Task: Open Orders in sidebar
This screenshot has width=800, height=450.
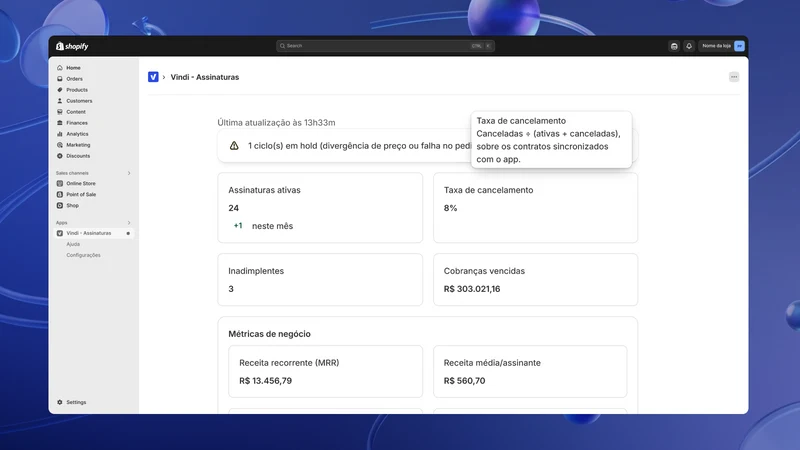Action: pos(74,79)
